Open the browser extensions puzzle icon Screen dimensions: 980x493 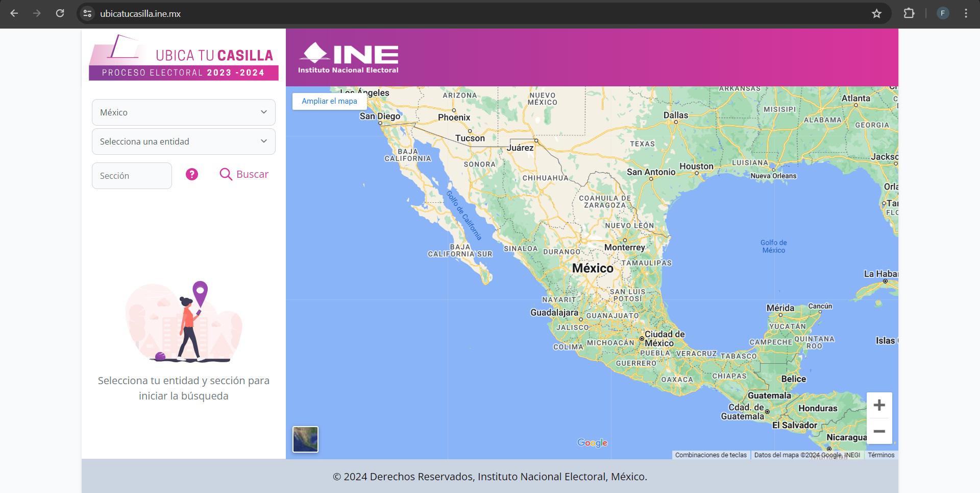(909, 14)
